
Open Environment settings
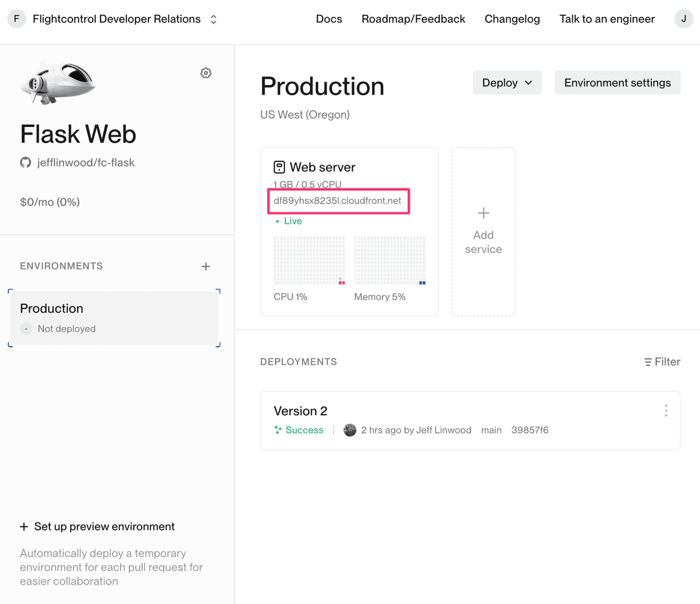(617, 82)
